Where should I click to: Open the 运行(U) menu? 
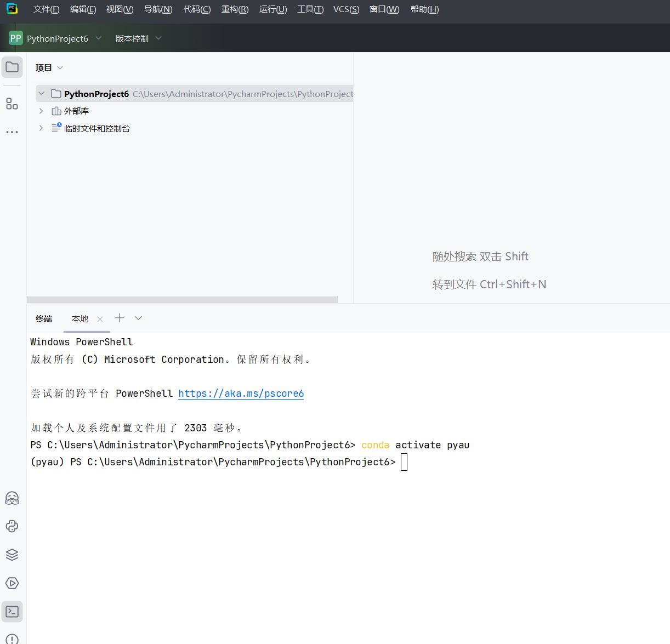(x=273, y=9)
